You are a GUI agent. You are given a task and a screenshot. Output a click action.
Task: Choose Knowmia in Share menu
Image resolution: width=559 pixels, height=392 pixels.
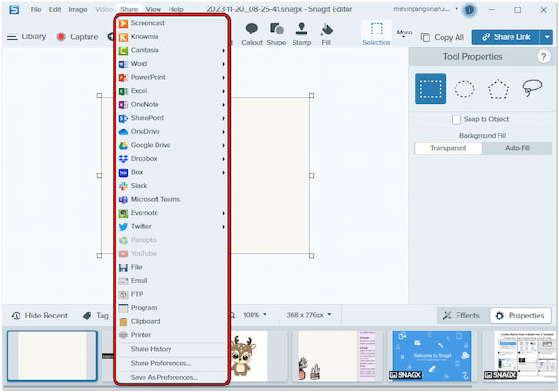[x=172, y=36]
